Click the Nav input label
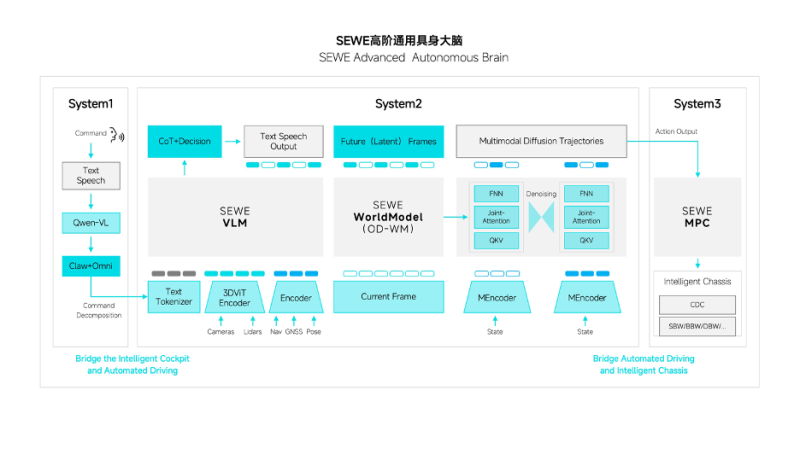Image resolution: width=800 pixels, height=449 pixels. coord(276,332)
